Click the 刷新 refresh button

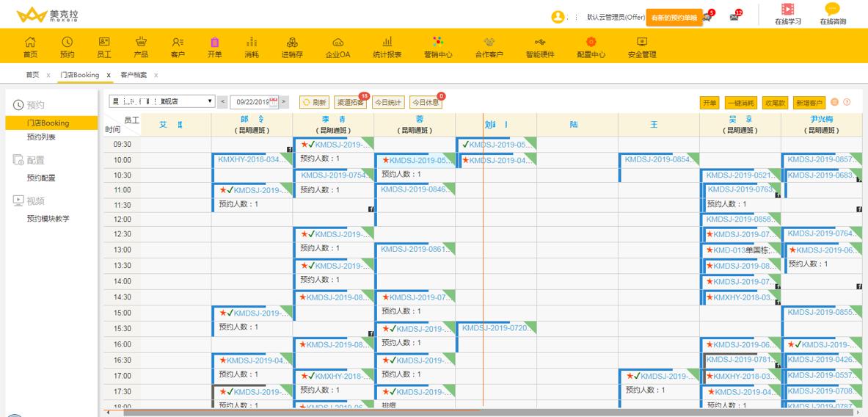[314, 103]
